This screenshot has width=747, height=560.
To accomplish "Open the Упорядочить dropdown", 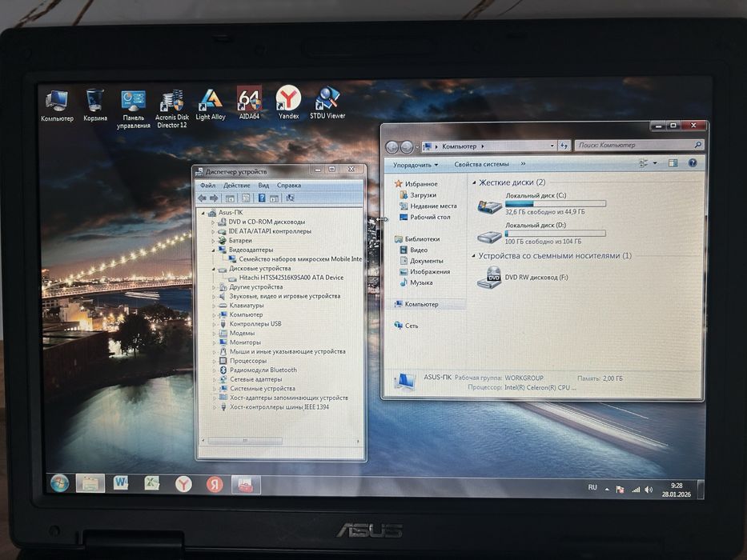I will pyautogui.click(x=415, y=165).
